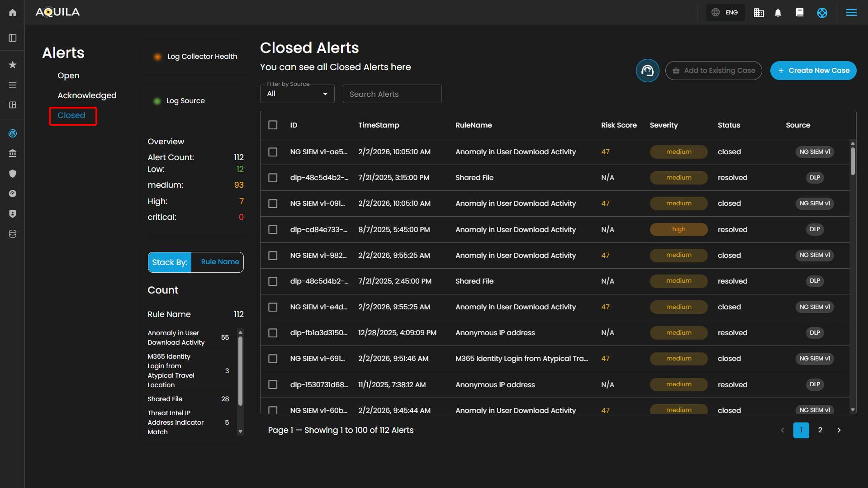This screenshot has width=868, height=488.
Task: Switch to the Open alerts tab
Action: coord(68,76)
